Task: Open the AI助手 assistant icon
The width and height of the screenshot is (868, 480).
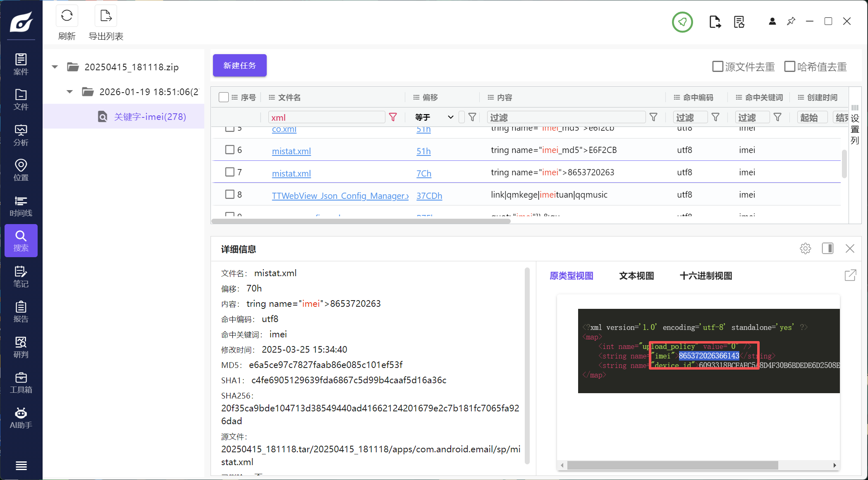Action: pos(21,418)
